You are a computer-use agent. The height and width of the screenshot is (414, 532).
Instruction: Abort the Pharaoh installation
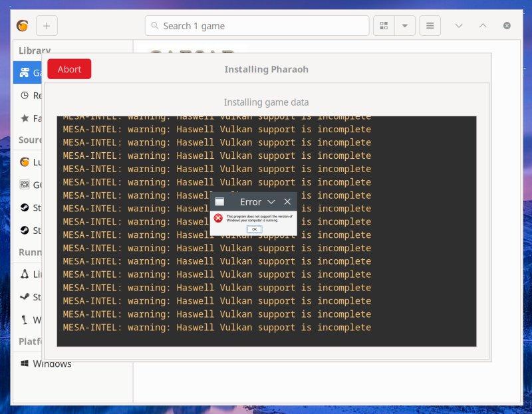[69, 68]
